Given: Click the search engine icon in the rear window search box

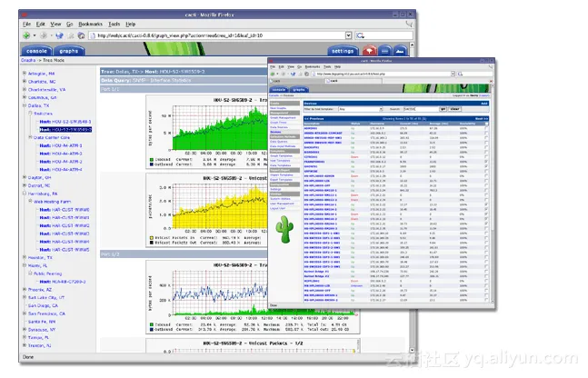Looking at the screenshot, I should (x=360, y=35).
